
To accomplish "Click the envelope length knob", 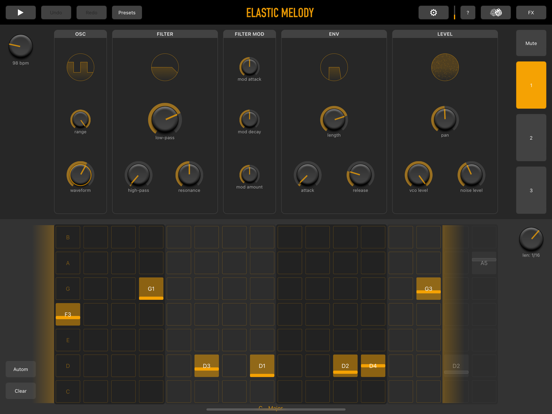I will click(334, 119).
